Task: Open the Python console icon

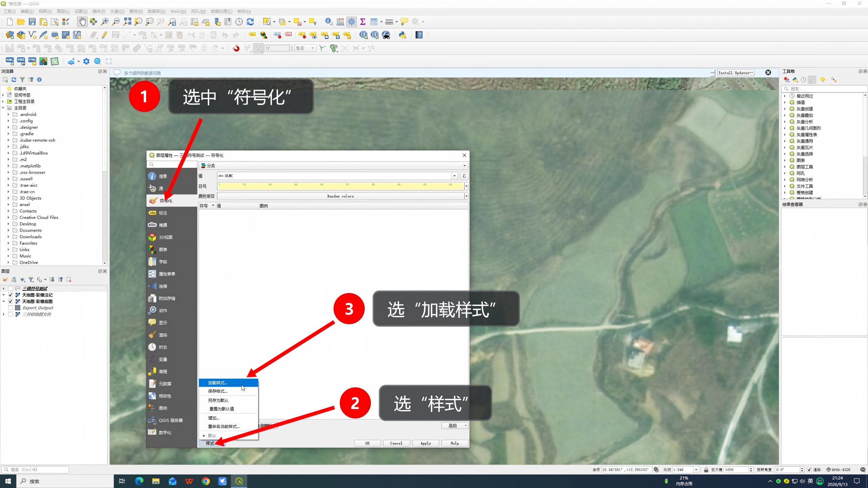Action: (402, 35)
